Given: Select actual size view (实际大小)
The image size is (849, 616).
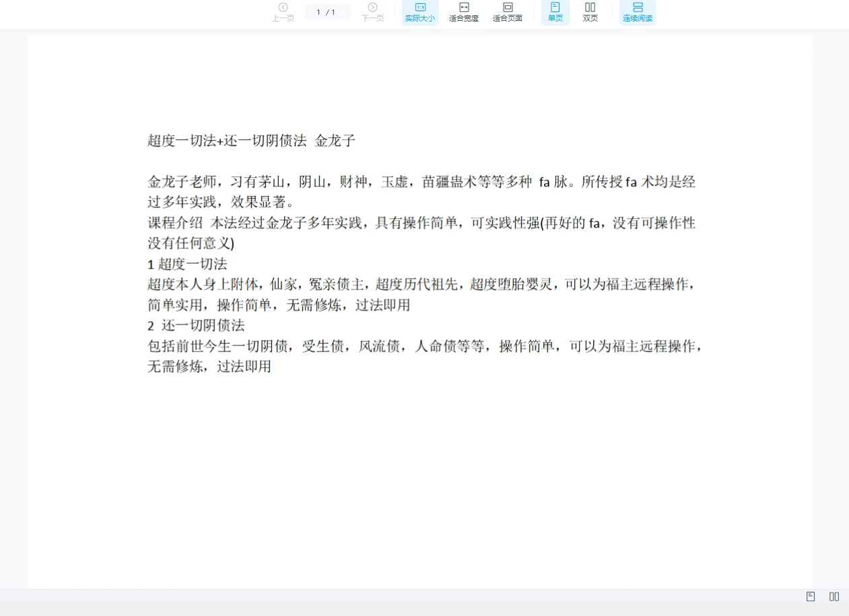Looking at the screenshot, I should (x=420, y=12).
